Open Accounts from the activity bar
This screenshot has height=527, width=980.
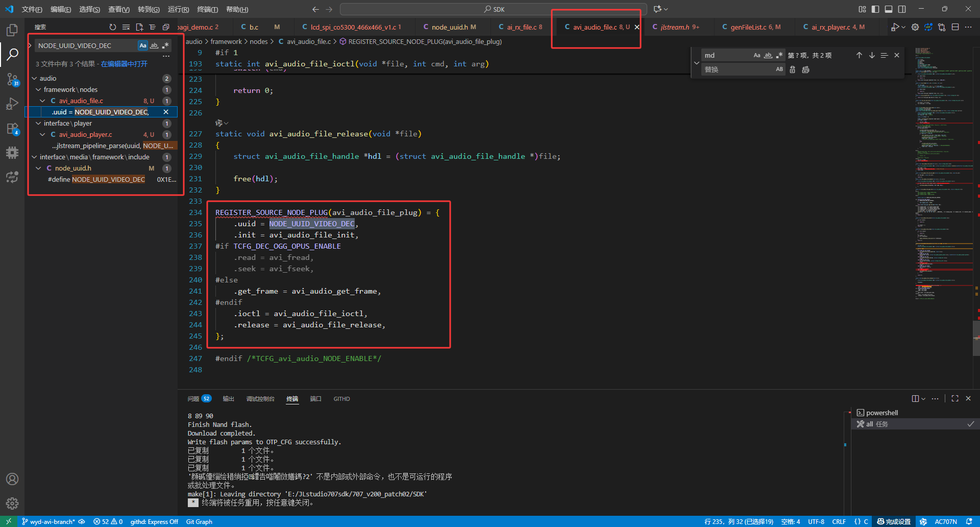pos(12,479)
